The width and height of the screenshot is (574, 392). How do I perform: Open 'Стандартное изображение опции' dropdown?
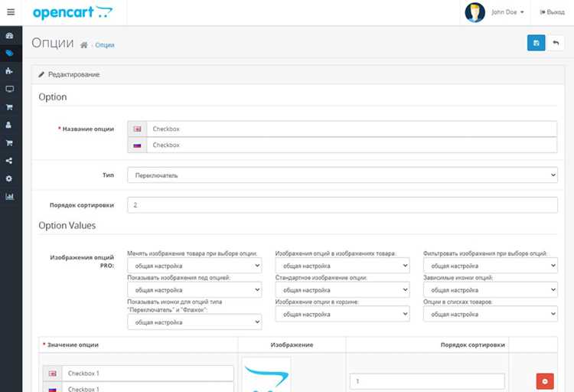pyautogui.click(x=342, y=289)
